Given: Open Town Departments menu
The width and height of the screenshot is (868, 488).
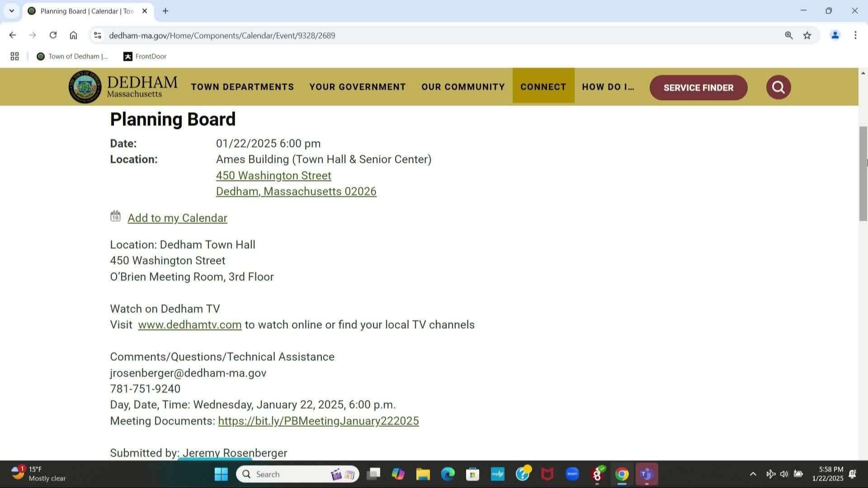Looking at the screenshot, I should [242, 87].
